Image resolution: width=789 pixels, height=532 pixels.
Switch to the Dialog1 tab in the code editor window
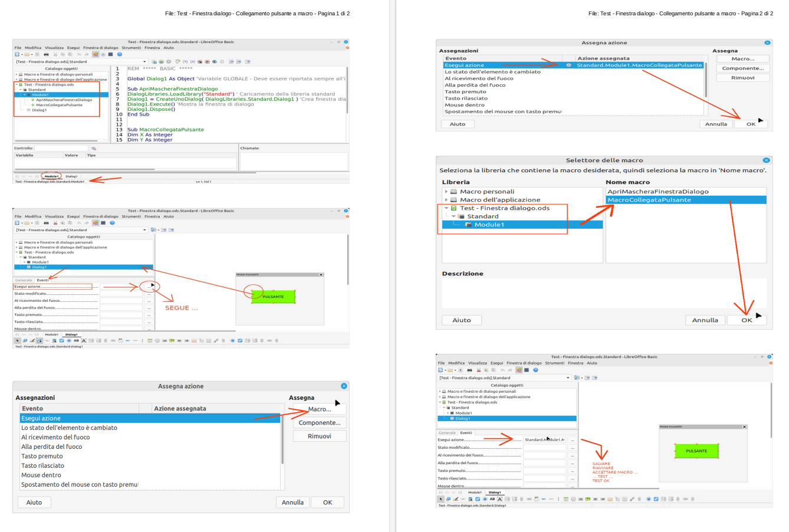71,176
